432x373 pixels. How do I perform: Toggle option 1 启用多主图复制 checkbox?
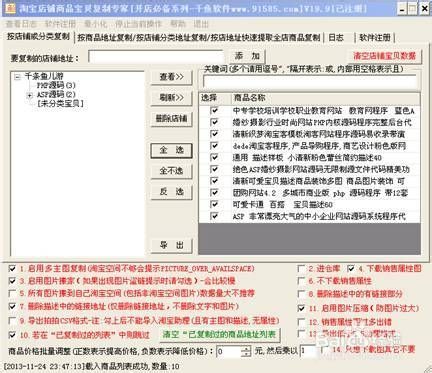click(12, 268)
